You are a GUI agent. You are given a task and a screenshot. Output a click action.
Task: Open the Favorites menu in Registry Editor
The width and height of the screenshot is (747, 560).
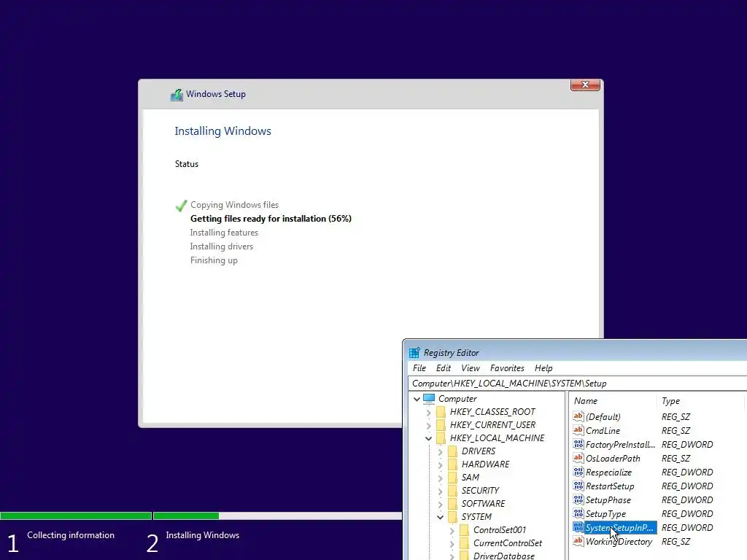507,368
